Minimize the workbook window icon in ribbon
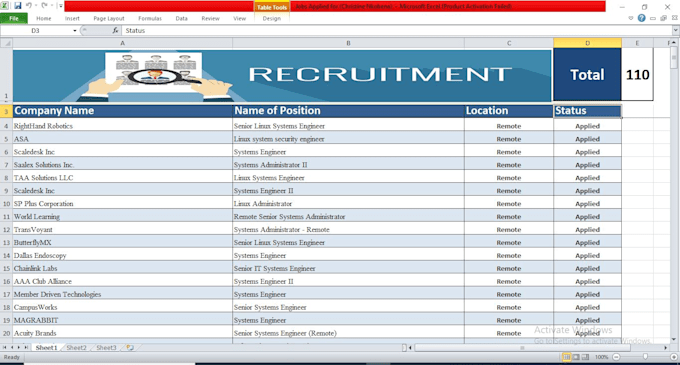The width and height of the screenshot is (680, 365). tap(653, 18)
